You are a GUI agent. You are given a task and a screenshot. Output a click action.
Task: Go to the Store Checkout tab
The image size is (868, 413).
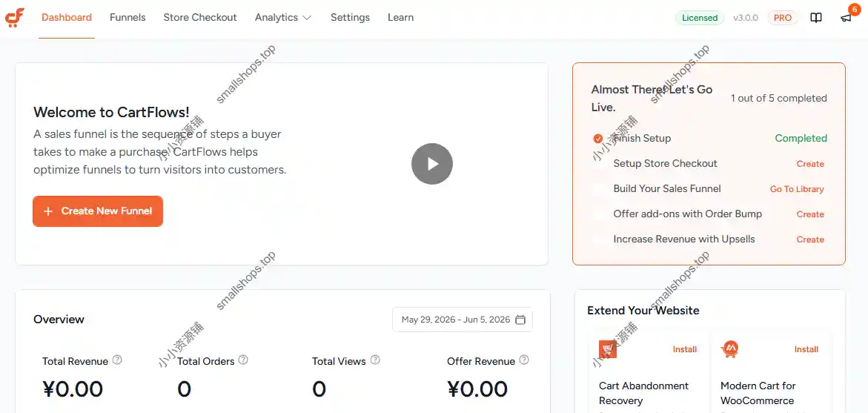coord(200,17)
